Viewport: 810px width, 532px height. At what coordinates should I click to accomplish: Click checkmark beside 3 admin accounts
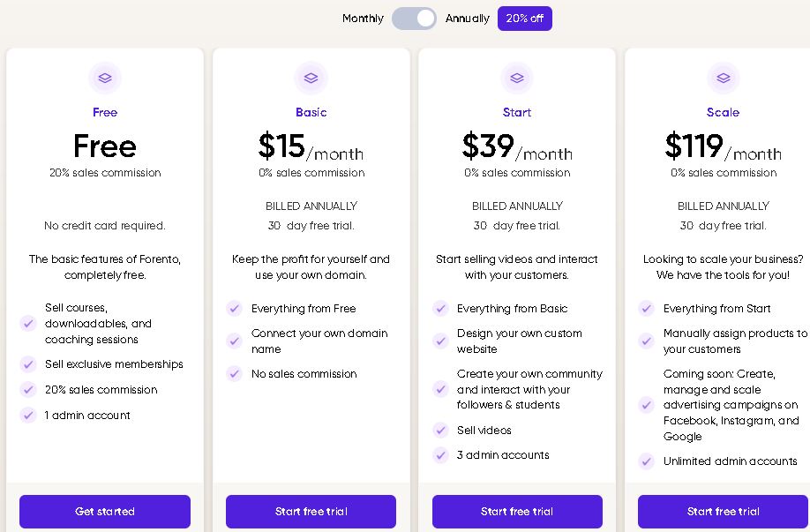pos(440,455)
